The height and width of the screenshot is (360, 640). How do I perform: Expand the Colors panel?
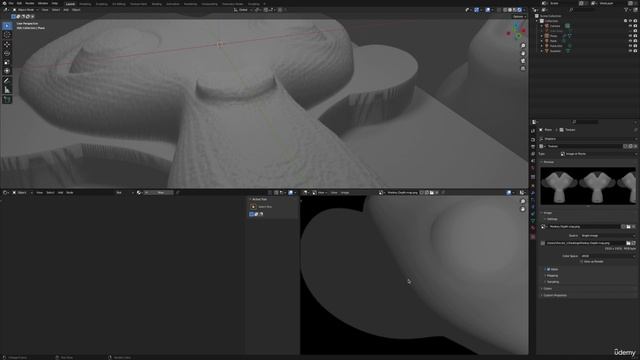(x=547, y=289)
